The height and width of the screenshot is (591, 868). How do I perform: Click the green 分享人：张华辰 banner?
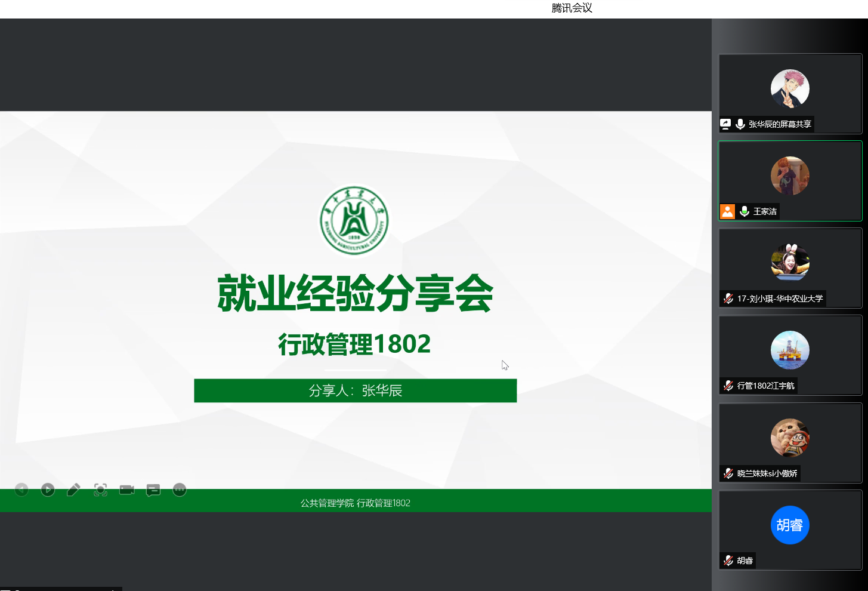(355, 390)
